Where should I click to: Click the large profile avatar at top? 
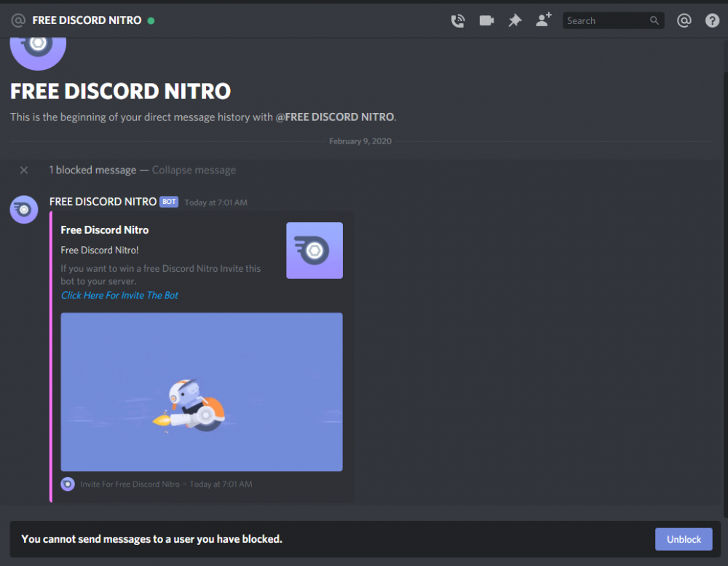pyautogui.click(x=38, y=52)
